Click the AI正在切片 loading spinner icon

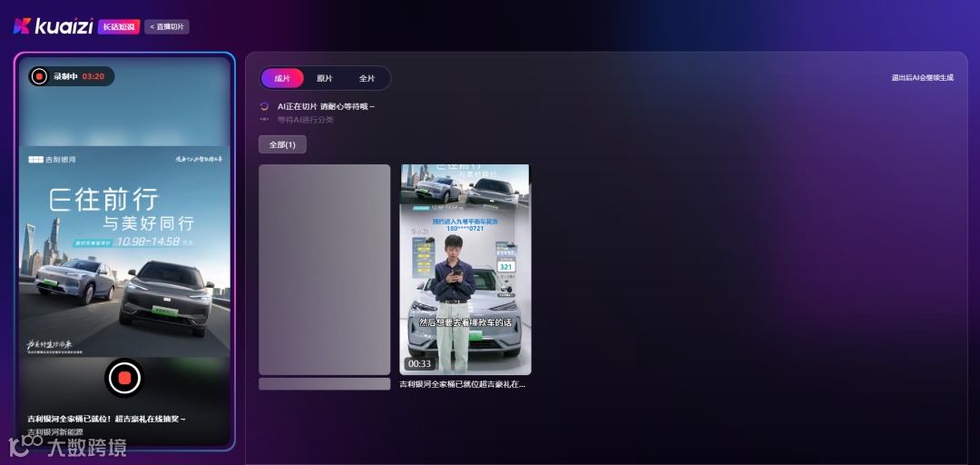coord(264,106)
